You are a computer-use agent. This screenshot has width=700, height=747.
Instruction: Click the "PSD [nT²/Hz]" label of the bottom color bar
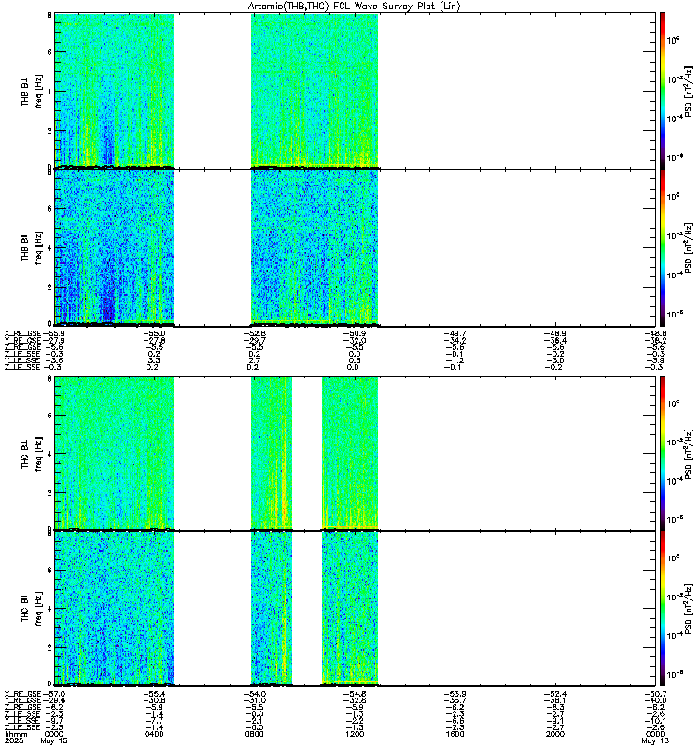point(688,609)
